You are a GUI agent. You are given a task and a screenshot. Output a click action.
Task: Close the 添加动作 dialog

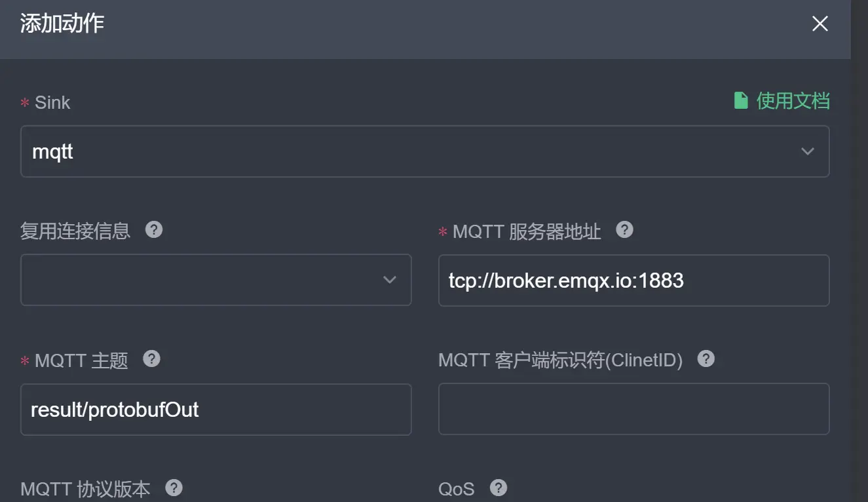point(820,24)
